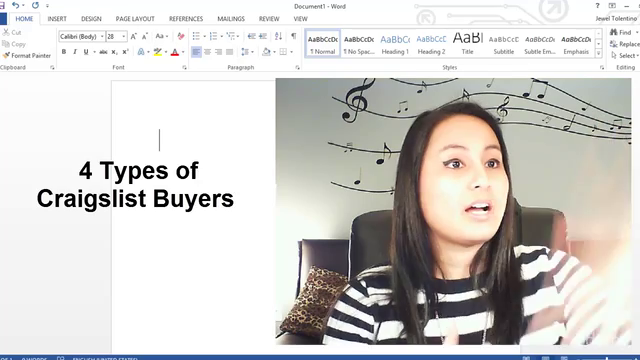Open the Calibri (Body) font name dropdown

[102, 36]
